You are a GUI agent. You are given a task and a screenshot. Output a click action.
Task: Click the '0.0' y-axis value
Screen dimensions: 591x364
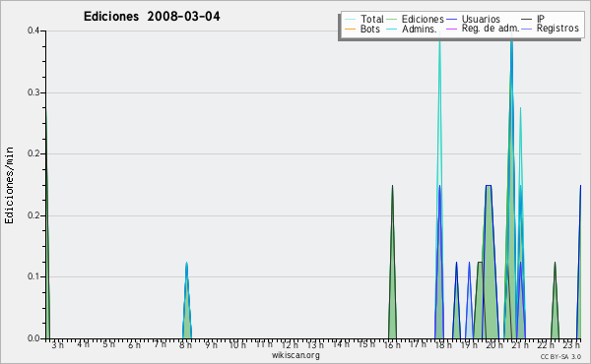click(x=33, y=338)
